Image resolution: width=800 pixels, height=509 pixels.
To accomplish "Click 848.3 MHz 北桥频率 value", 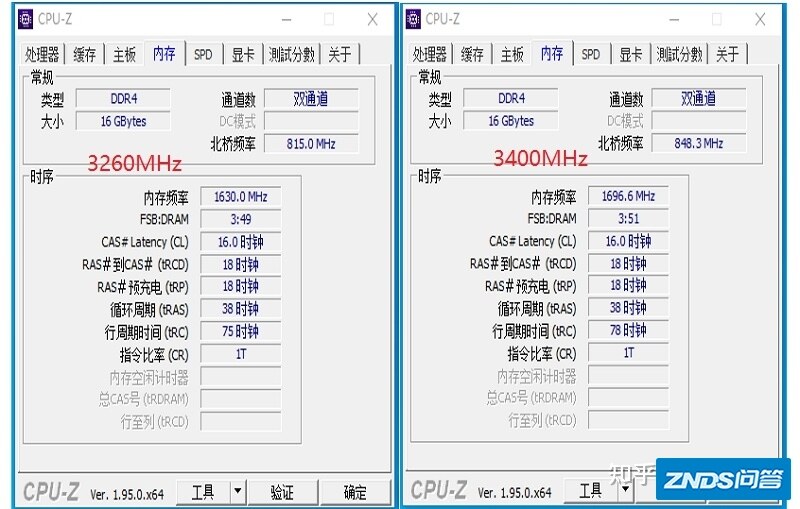I will pos(699,143).
